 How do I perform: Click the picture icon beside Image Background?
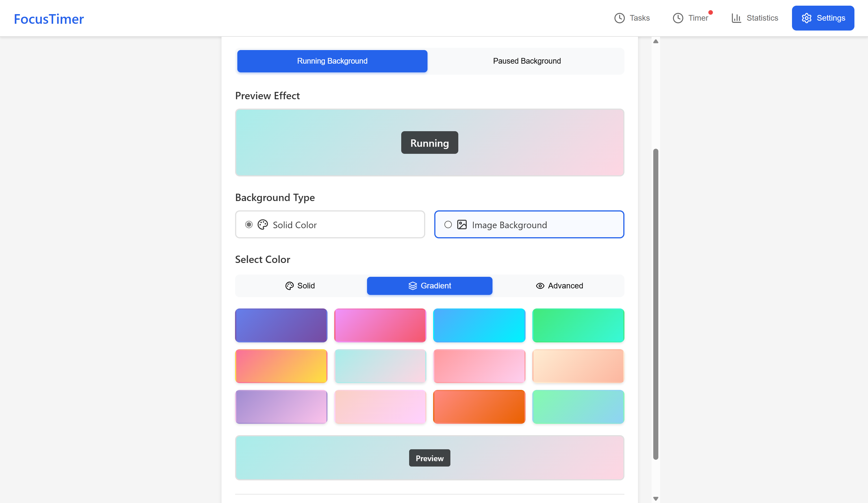[x=462, y=225]
